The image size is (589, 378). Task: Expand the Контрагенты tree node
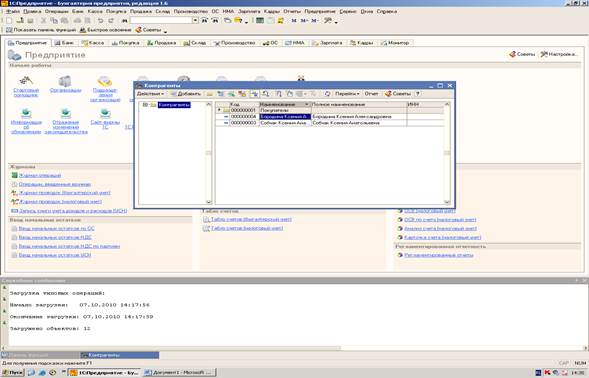[145, 105]
